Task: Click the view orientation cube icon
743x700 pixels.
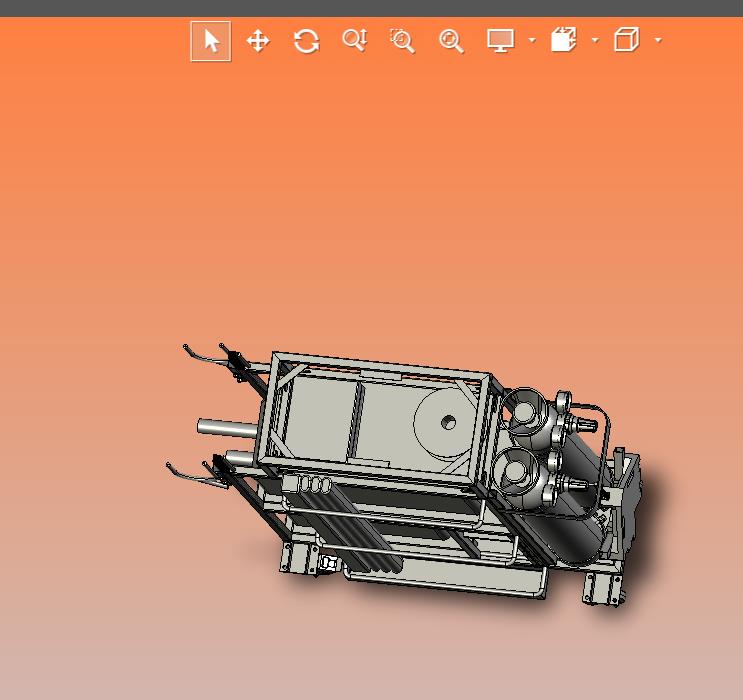Action: [626, 39]
